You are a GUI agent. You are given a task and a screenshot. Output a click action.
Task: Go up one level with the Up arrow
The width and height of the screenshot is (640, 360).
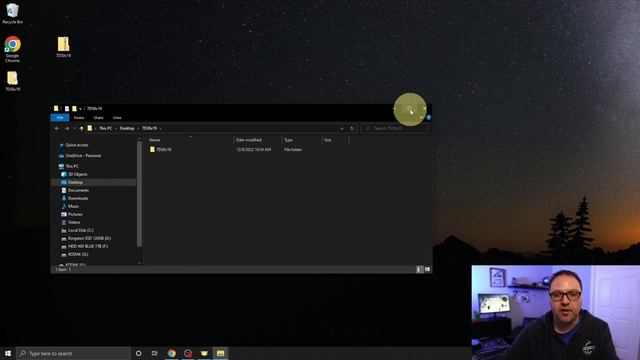[x=82, y=128]
